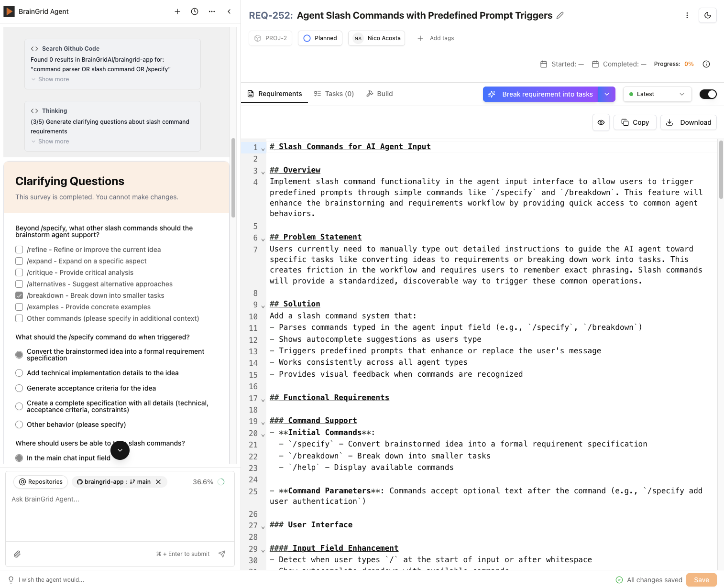Open chat history clock icon

tap(195, 11)
